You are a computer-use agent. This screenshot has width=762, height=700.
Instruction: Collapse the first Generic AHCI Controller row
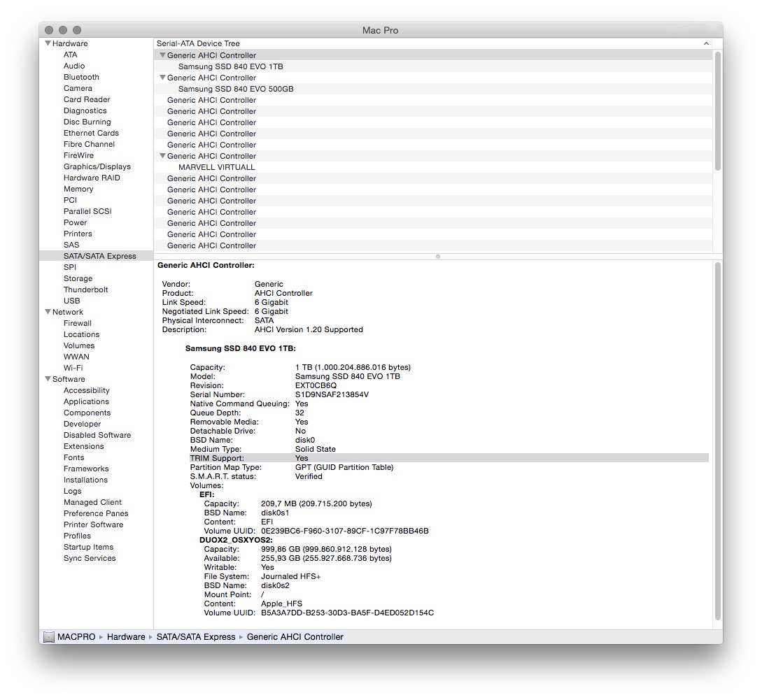(x=163, y=55)
